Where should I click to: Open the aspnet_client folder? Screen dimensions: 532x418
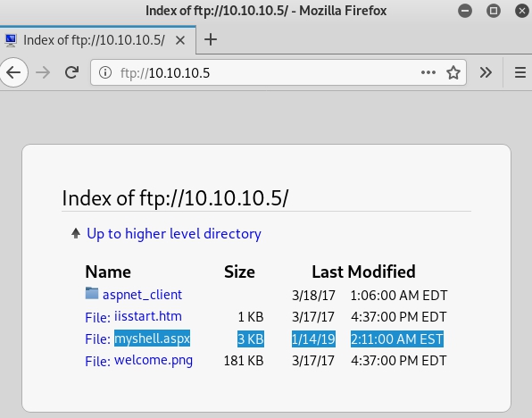click(142, 295)
